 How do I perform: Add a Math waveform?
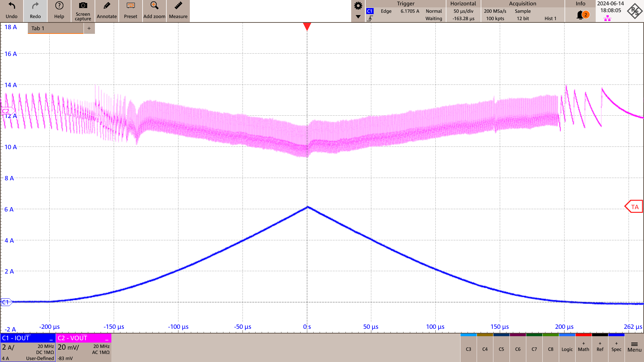[584, 347]
